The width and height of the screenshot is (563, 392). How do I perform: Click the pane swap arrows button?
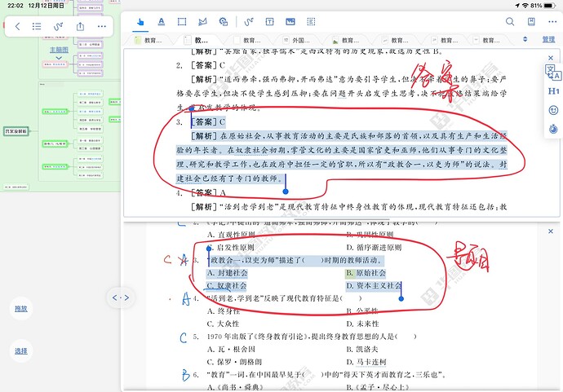(x=121, y=297)
